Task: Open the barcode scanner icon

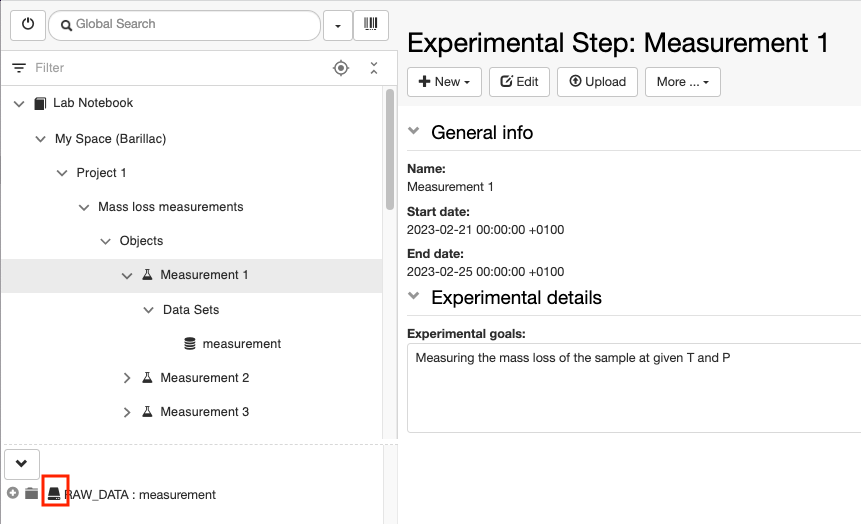Action: (371, 25)
